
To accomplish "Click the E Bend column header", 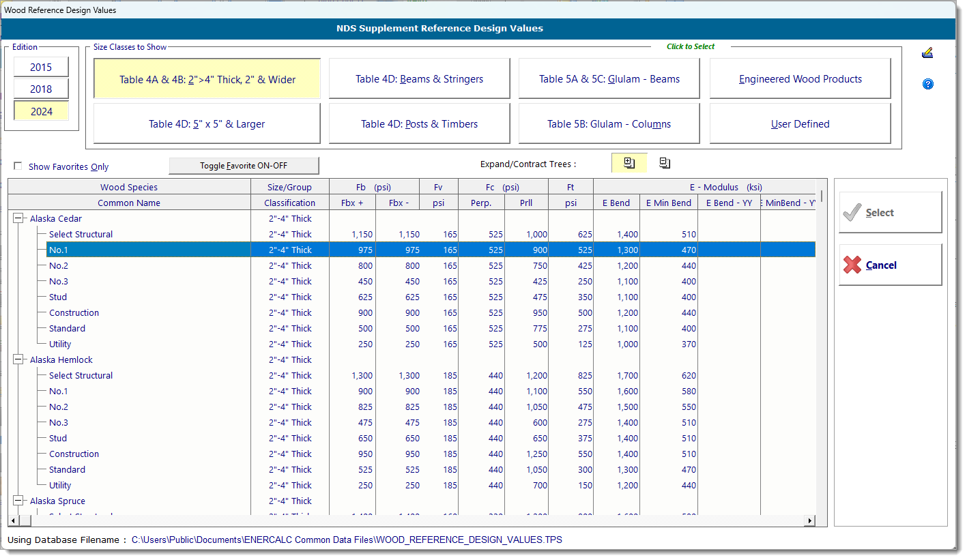I will (x=616, y=203).
